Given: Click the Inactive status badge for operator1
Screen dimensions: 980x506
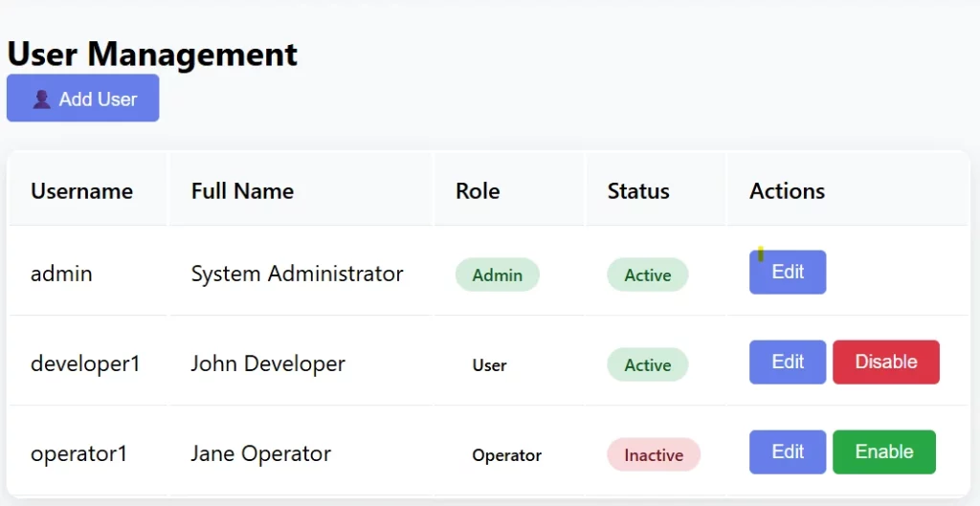Looking at the screenshot, I should coord(654,454).
